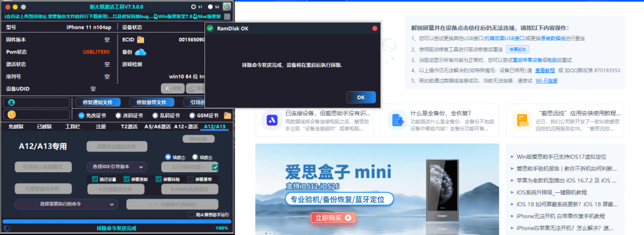Click the user account input field
644x235 pixels.
[36, 102]
